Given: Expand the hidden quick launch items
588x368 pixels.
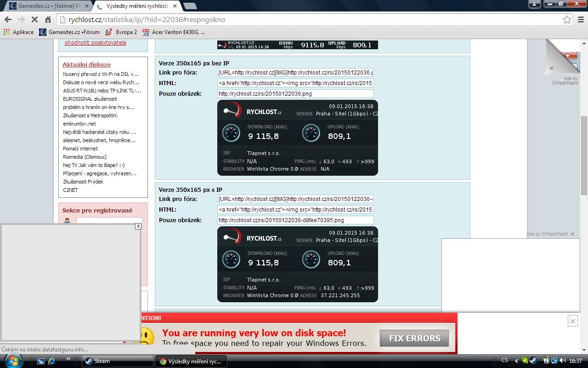Looking at the screenshot, I should point(68,359).
